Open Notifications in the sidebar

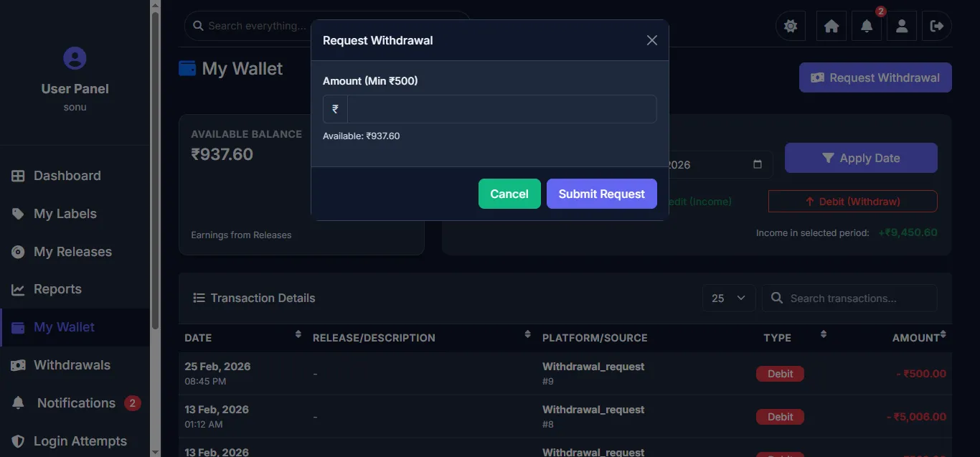pyautogui.click(x=75, y=403)
